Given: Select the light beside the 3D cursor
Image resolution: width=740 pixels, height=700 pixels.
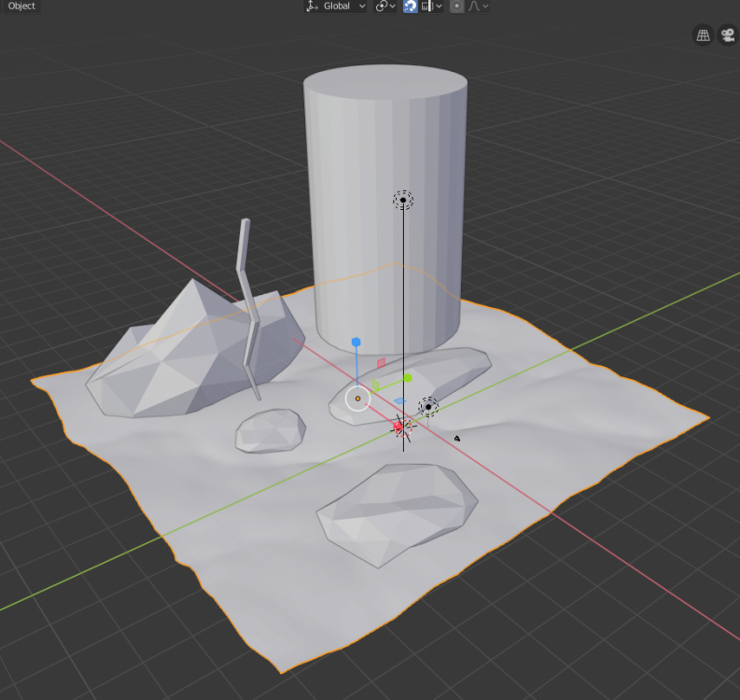Looking at the screenshot, I should (x=427, y=406).
